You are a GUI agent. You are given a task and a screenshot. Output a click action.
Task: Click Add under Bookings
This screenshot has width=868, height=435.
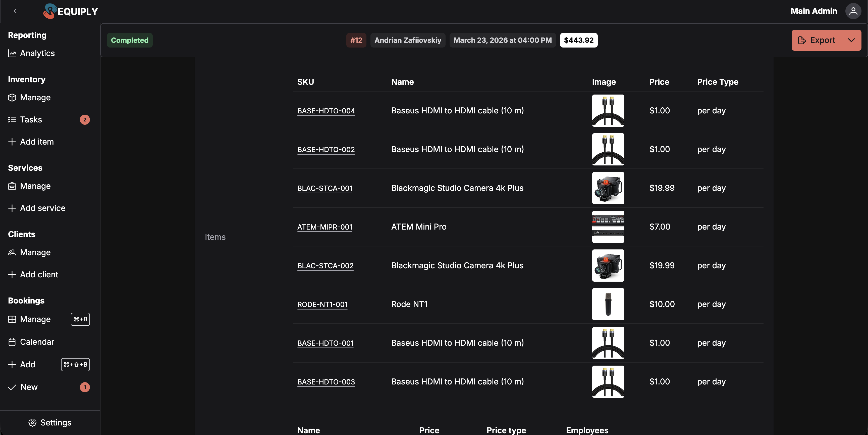point(22,364)
